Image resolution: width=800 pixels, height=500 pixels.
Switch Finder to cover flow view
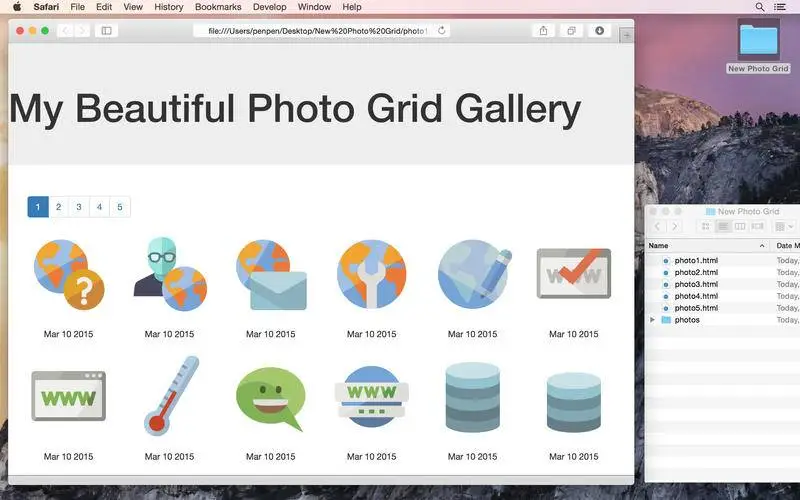(x=757, y=226)
